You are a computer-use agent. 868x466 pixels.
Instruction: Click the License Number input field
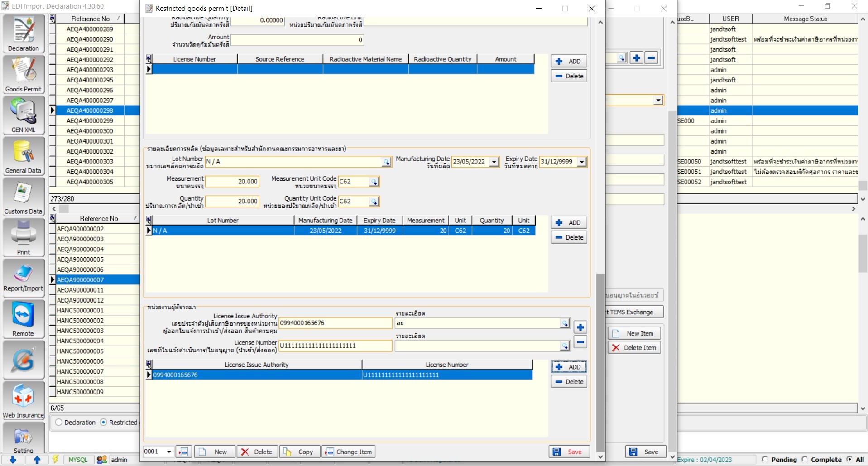[335, 346]
